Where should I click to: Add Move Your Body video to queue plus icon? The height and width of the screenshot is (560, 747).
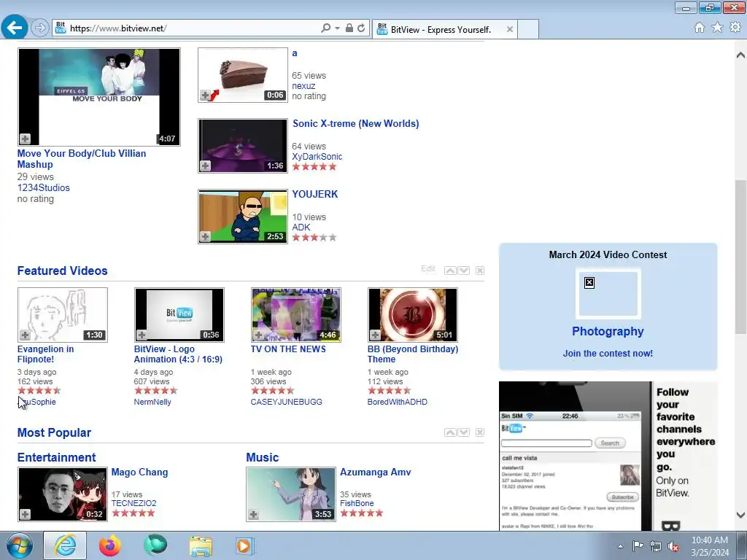(26, 139)
